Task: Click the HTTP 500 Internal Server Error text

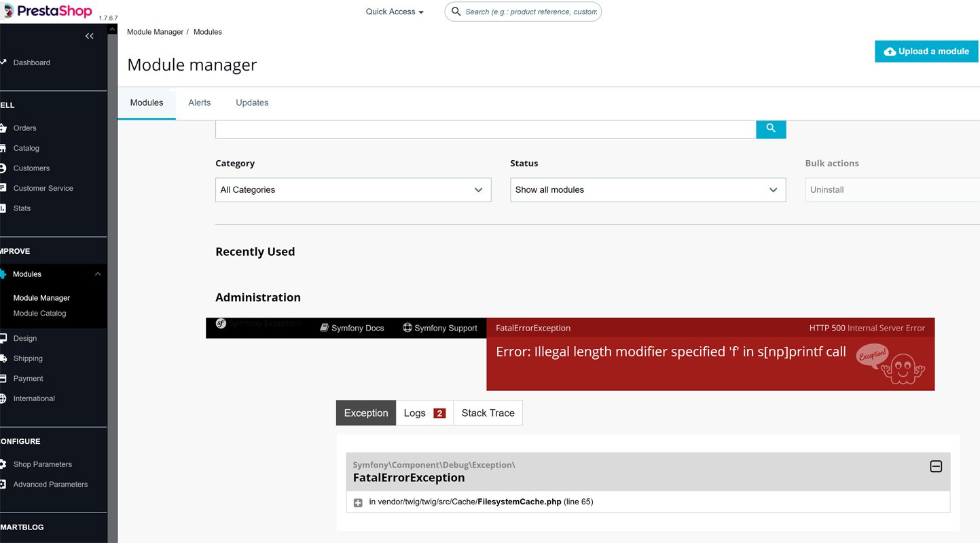Action: [867, 328]
